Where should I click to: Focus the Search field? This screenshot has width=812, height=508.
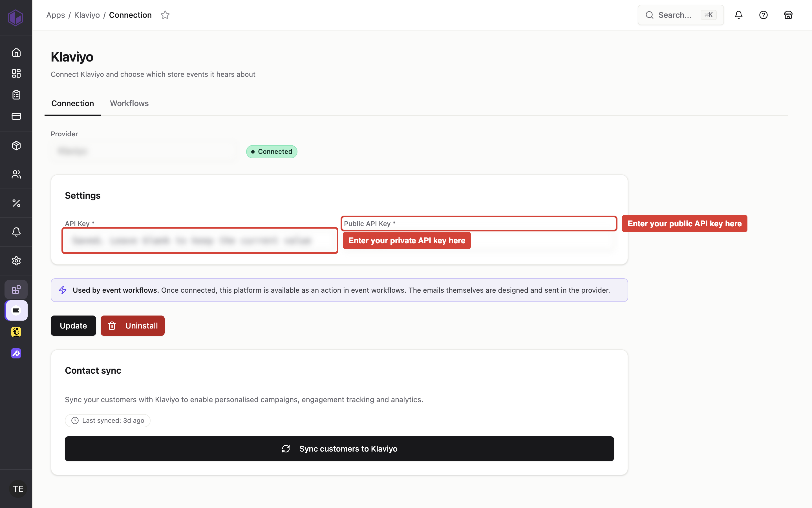pos(680,15)
